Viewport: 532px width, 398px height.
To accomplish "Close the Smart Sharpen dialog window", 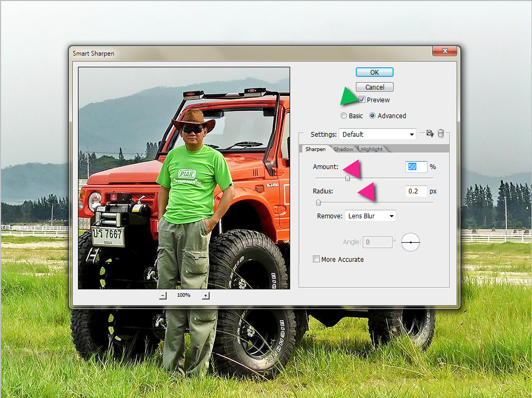I will pyautogui.click(x=444, y=51).
